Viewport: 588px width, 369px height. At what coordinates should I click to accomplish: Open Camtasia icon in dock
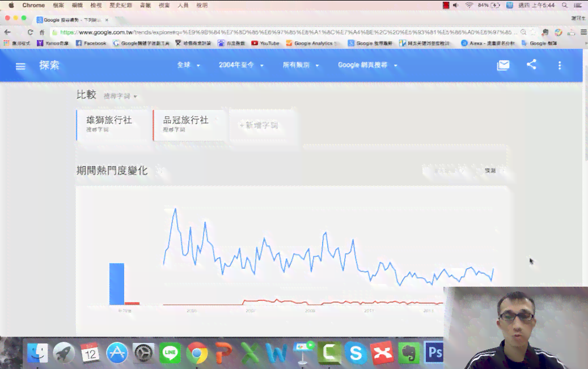329,353
